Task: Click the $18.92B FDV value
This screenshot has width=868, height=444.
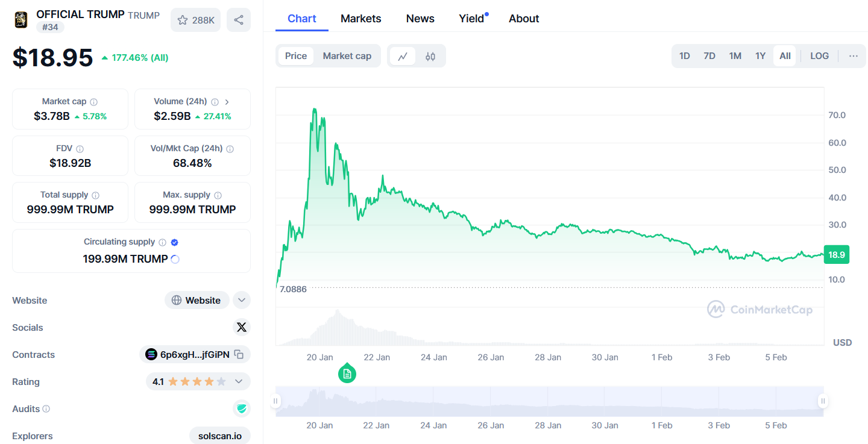Action: (x=71, y=163)
